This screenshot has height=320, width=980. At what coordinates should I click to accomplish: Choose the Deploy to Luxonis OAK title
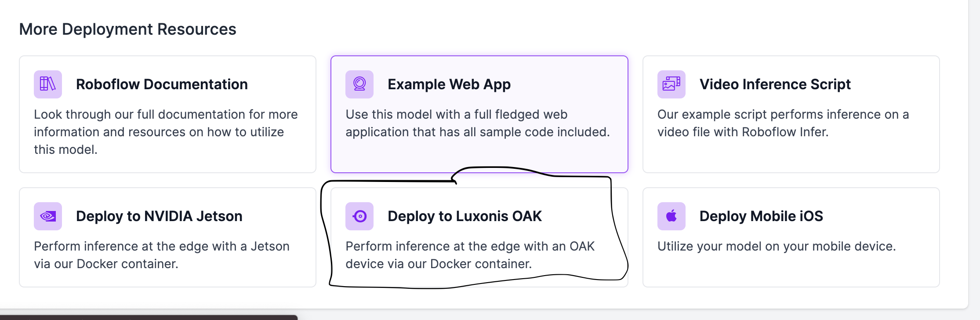point(465,216)
